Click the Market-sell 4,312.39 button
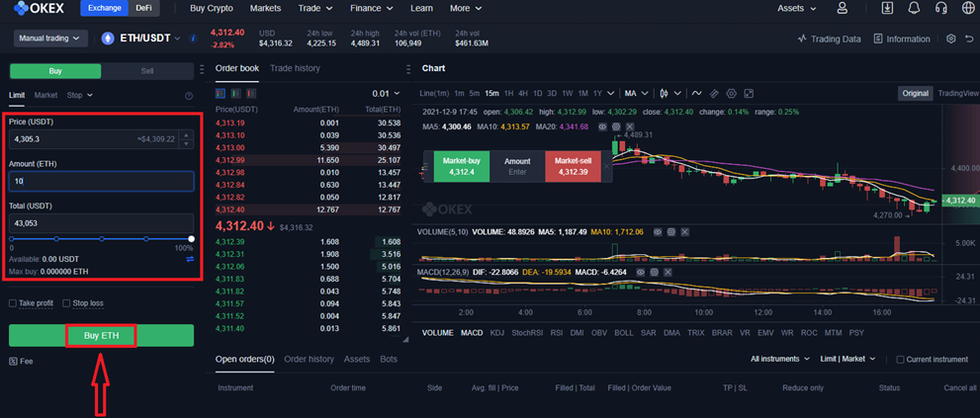The width and height of the screenshot is (980, 418). click(573, 166)
